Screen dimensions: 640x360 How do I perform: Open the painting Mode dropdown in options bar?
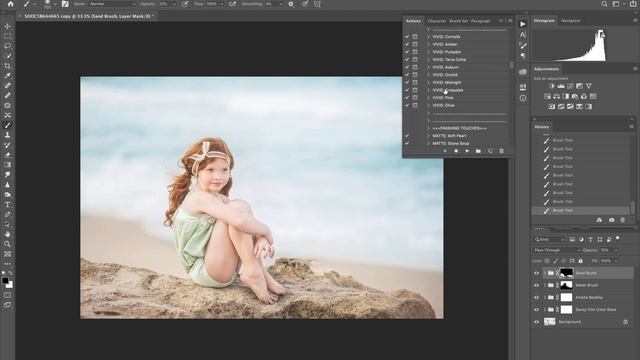tap(113, 4)
